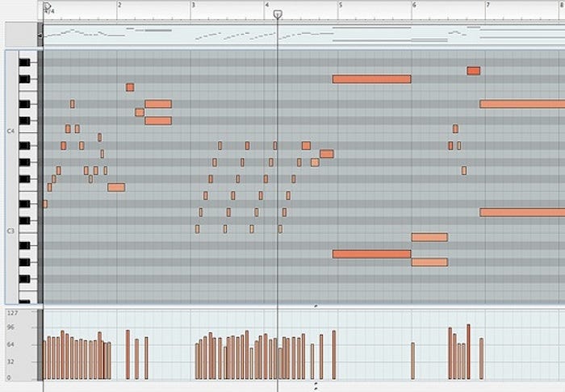
Task: Select the D#4 note in bar 2
Action: click(158, 104)
